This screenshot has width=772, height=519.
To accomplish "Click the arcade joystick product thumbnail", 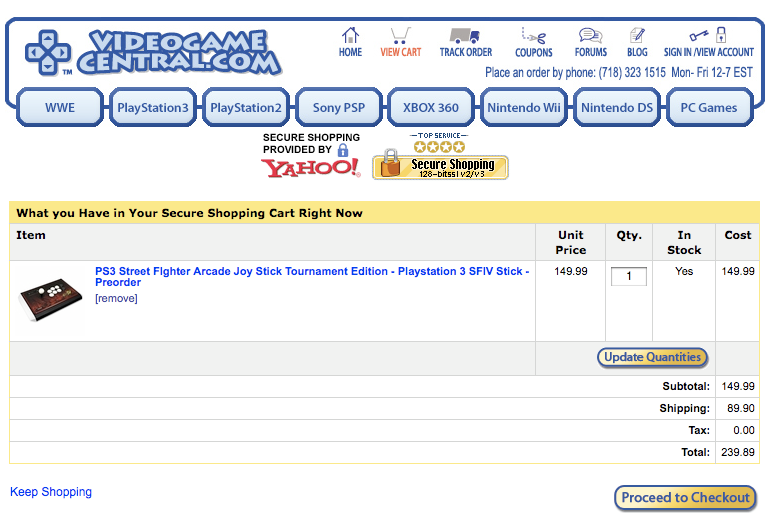I will tap(50, 298).
